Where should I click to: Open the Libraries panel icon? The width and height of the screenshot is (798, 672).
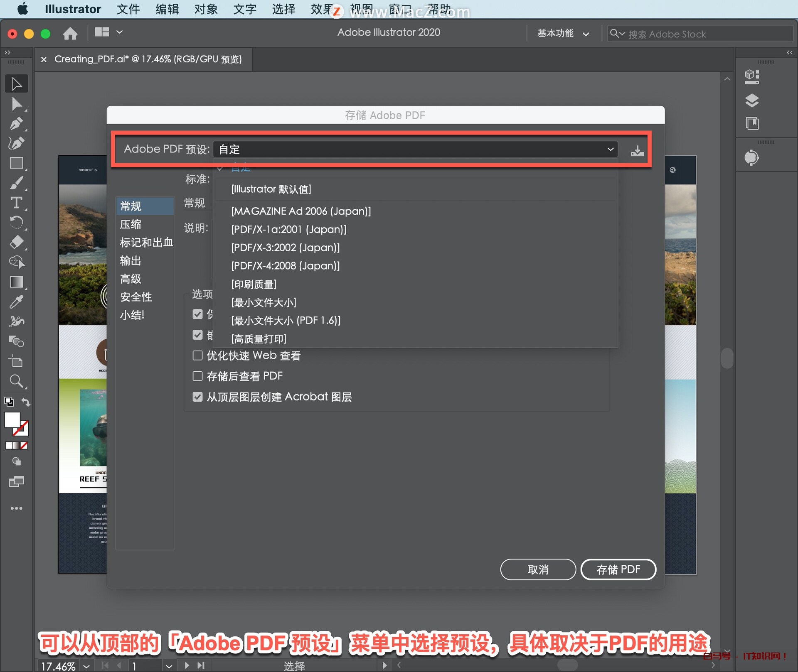[752, 123]
